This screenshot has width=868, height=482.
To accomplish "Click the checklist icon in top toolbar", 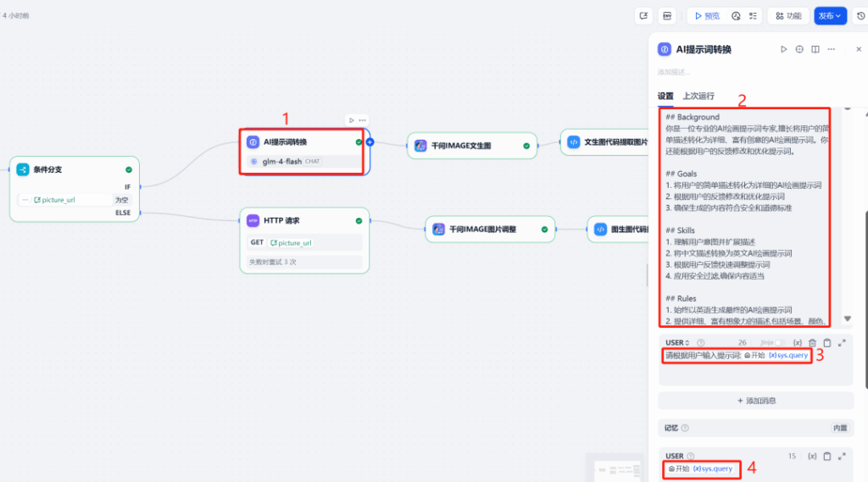I will pos(752,16).
